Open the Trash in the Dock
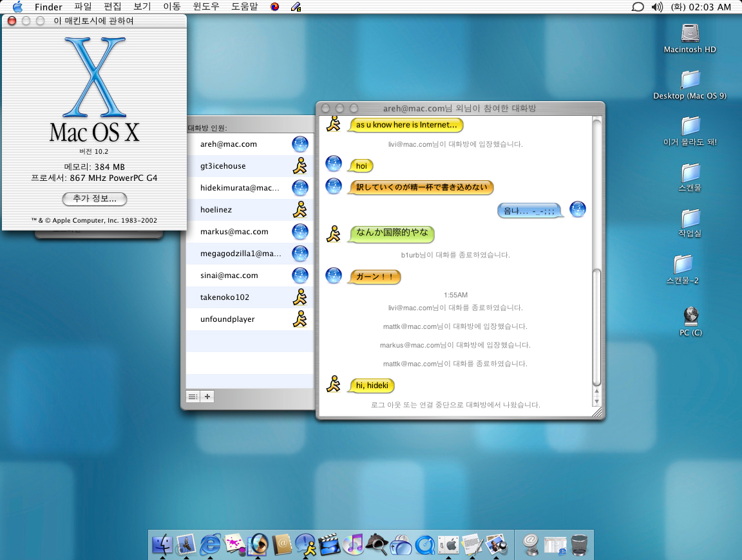Screen dimensions: 742x560 pos(579,545)
